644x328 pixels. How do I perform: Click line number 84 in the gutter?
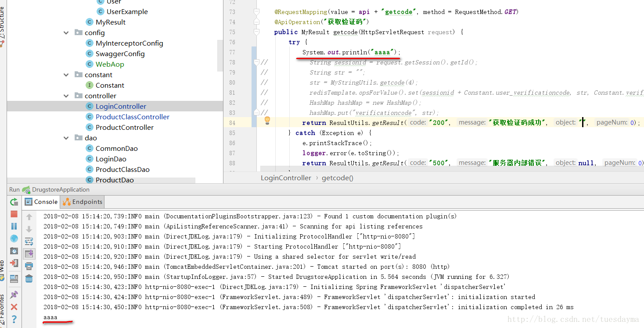click(232, 123)
